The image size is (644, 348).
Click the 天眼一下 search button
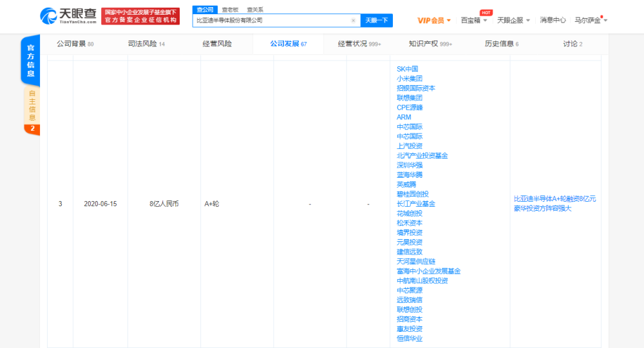pyautogui.click(x=377, y=20)
